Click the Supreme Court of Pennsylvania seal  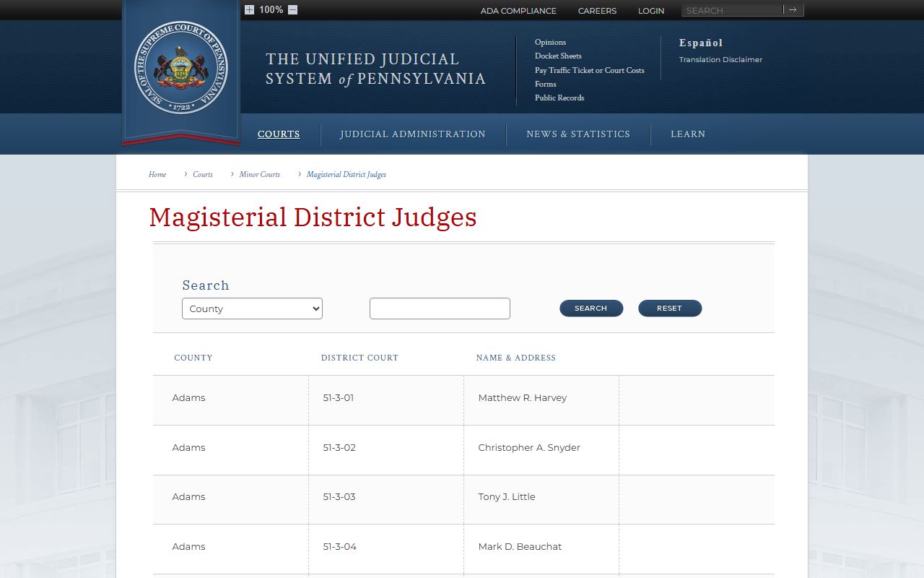pos(181,68)
